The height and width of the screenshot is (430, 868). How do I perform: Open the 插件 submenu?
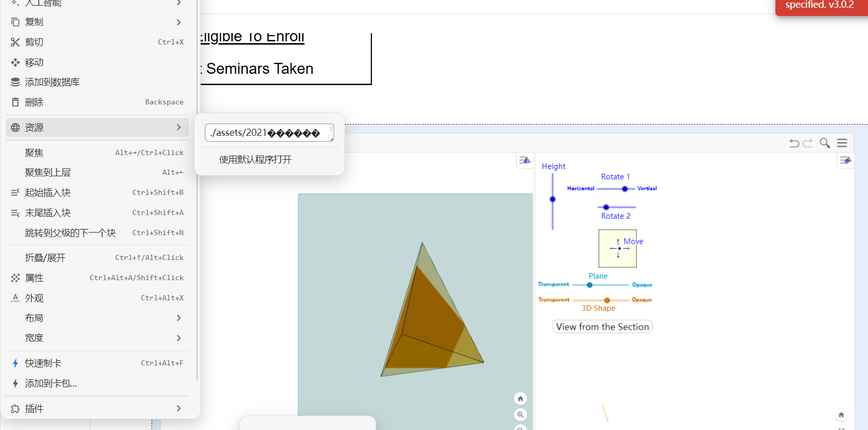(178, 408)
